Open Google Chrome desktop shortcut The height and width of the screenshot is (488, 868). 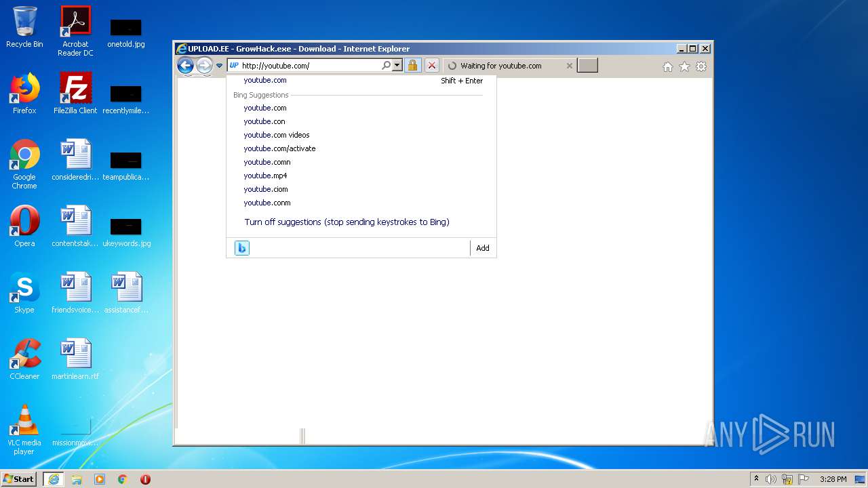point(24,164)
